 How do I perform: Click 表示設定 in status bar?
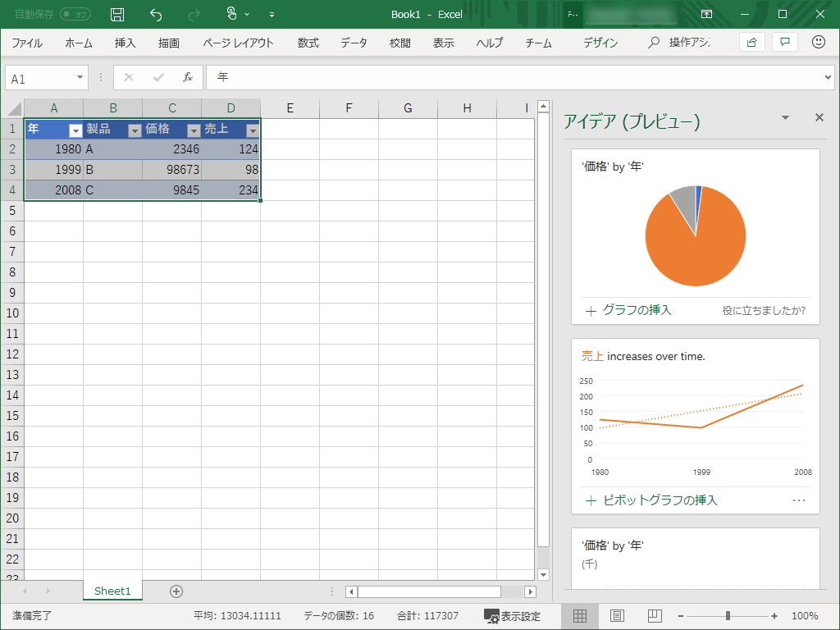click(x=512, y=616)
